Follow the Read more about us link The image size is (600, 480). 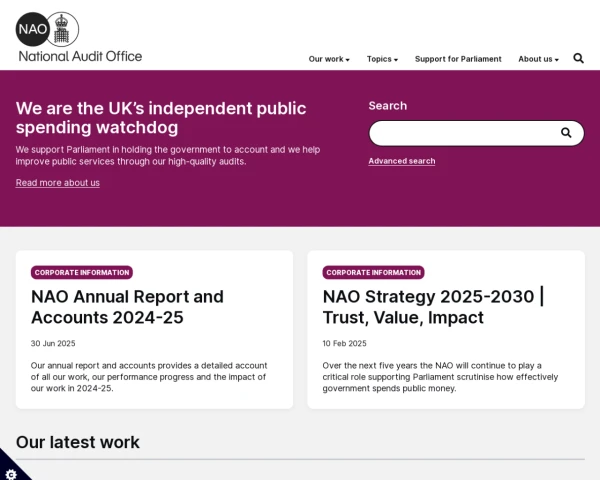(x=58, y=183)
